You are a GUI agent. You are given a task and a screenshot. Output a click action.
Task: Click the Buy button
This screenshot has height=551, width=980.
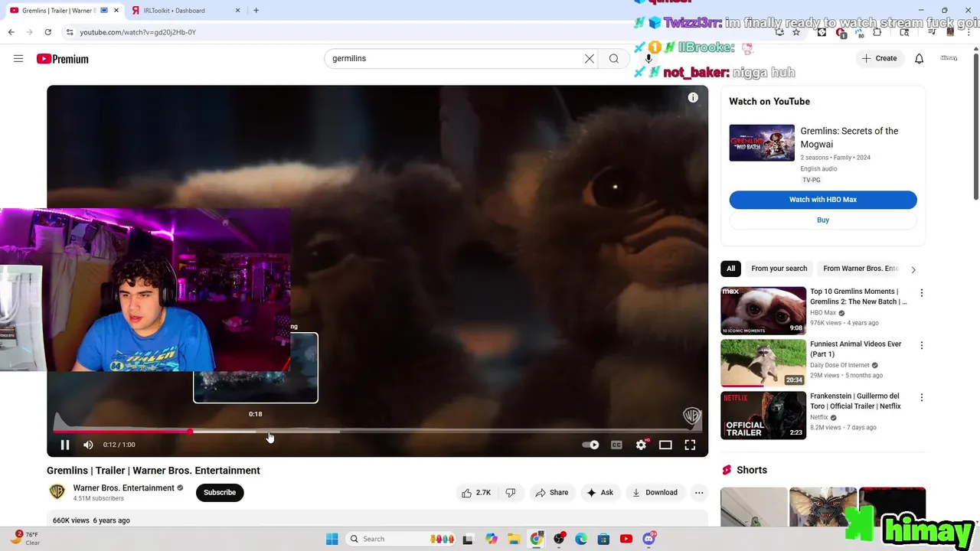[x=823, y=220]
